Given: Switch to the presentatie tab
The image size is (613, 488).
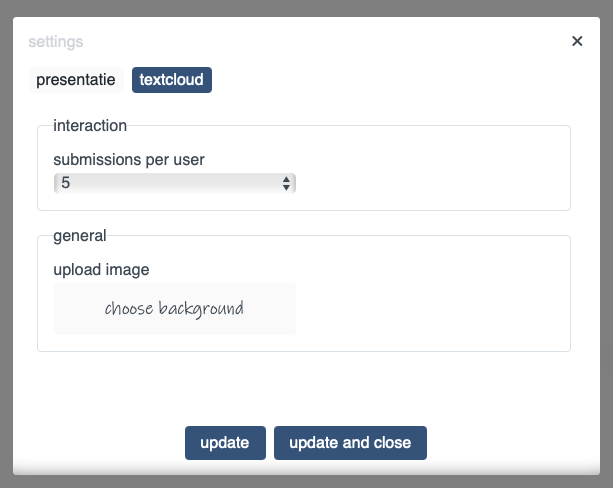Looking at the screenshot, I should (76, 80).
